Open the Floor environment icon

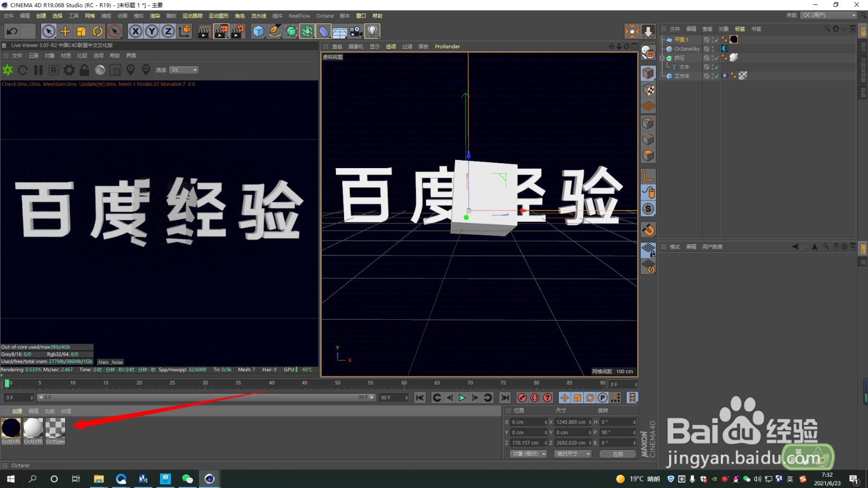click(340, 31)
